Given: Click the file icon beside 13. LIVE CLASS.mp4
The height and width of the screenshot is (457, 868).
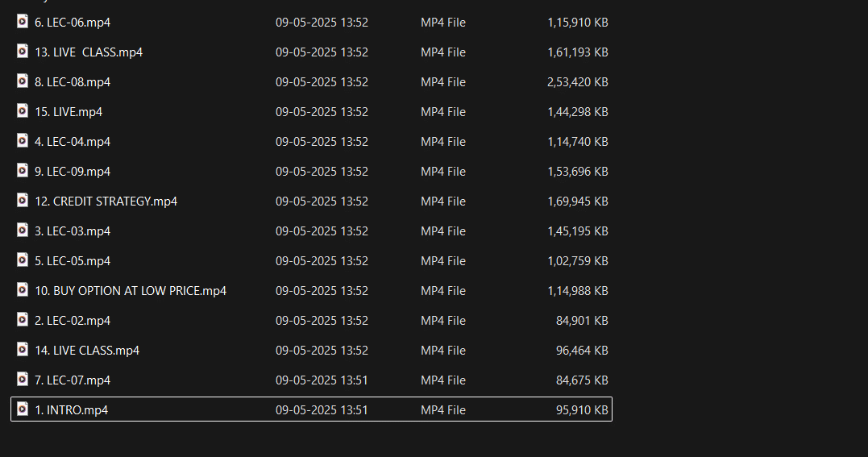Looking at the screenshot, I should coord(22,52).
